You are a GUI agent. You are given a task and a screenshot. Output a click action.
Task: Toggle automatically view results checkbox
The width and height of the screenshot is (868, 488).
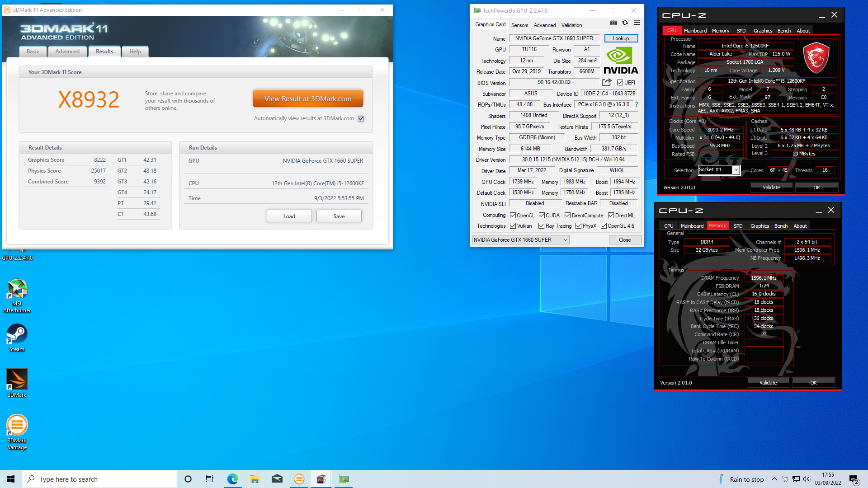361,118
